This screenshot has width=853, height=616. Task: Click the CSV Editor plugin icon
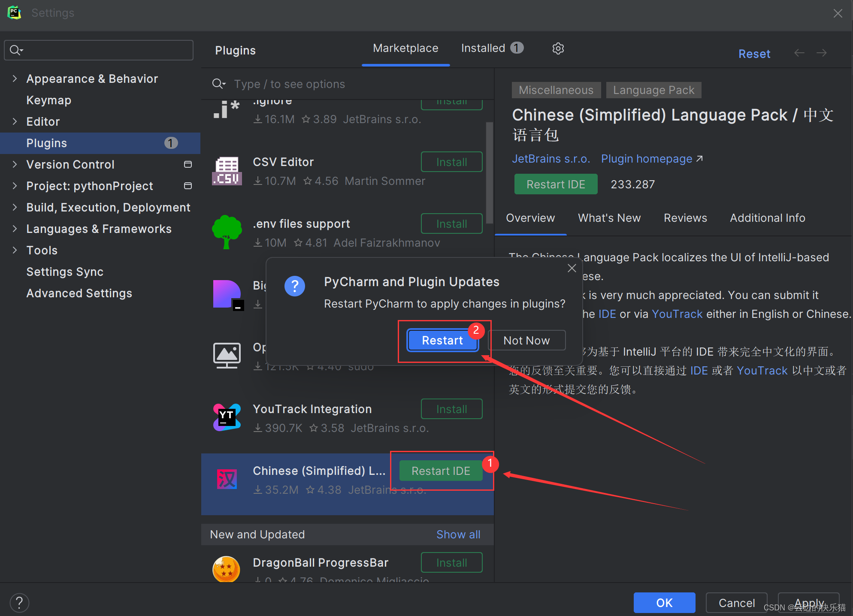click(x=227, y=172)
